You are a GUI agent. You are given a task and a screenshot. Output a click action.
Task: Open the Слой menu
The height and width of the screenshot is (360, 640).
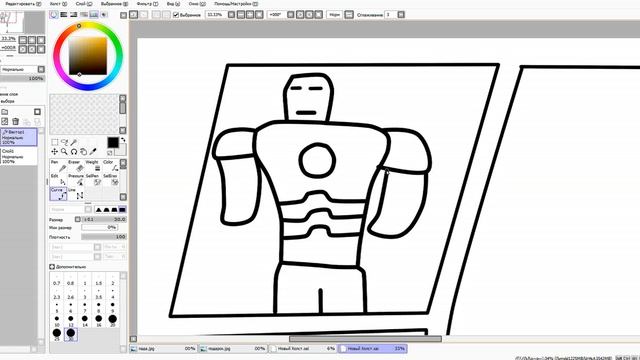click(x=84, y=4)
